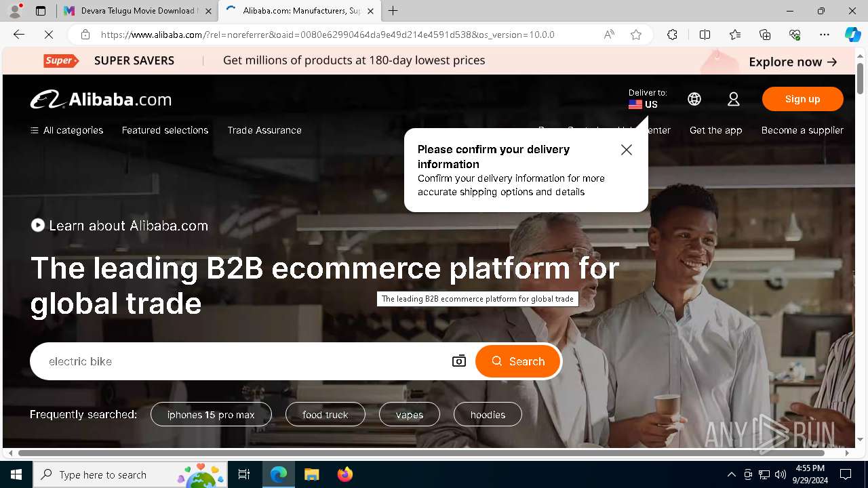
Task: Select iphones 15 pro max suggestion
Action: tap(211, 414)
